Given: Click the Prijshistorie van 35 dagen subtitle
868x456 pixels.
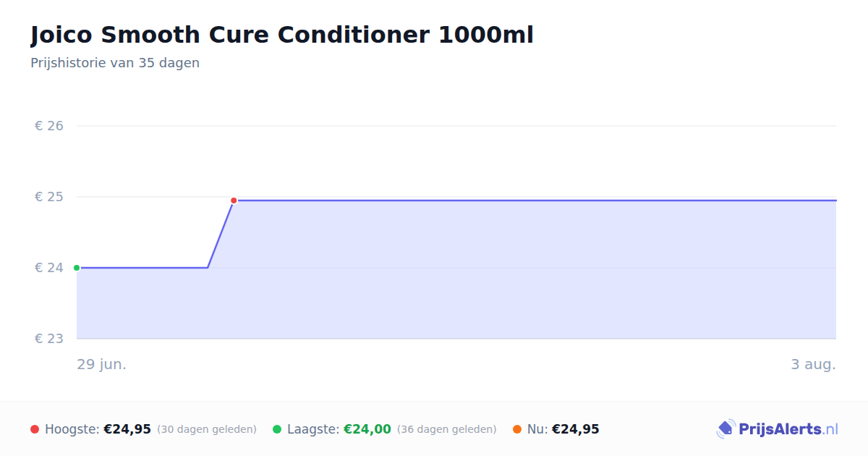Looking at the screenshot, I should click(115, 63).
